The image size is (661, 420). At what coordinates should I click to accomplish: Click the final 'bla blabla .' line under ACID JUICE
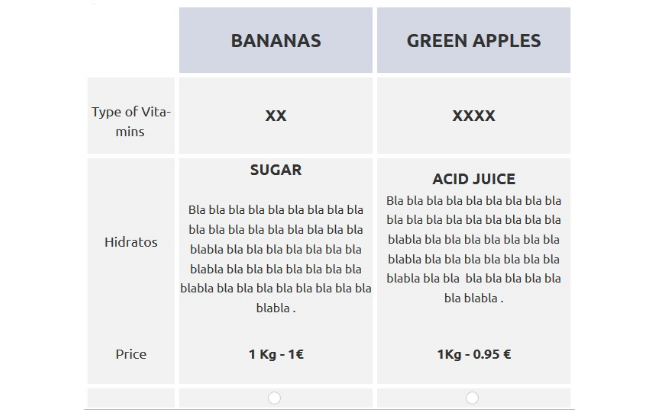pyautogui.click(x=473, y=298)
